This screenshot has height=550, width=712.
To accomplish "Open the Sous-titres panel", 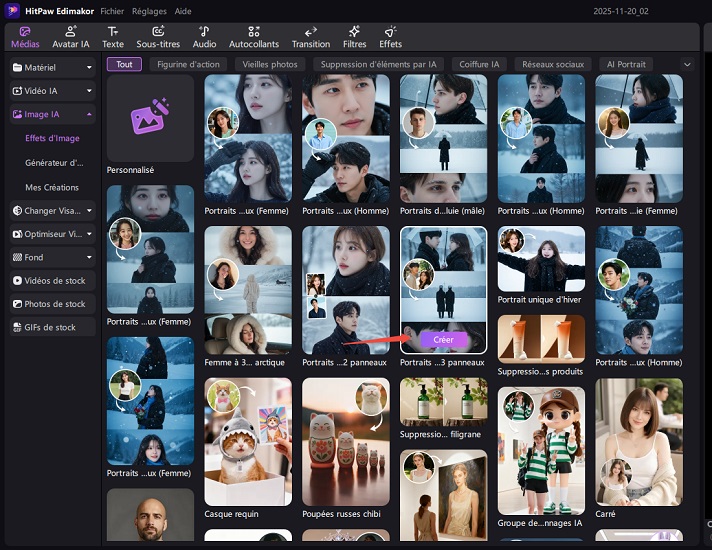I will pos(158,37).
